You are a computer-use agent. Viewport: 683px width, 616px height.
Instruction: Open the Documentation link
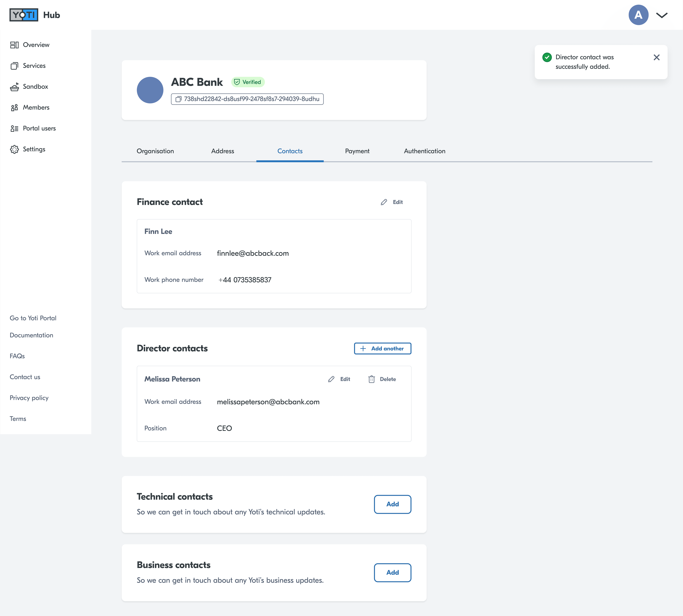click(x=31, y=335)
